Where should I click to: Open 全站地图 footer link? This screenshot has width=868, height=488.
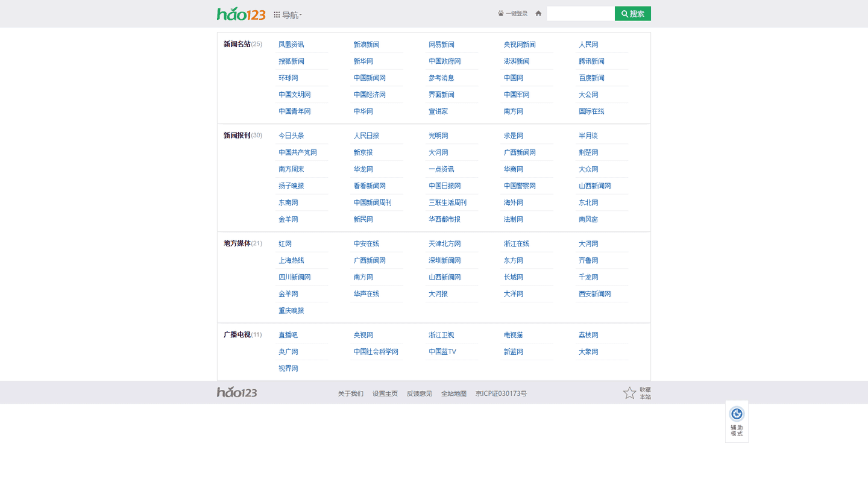tap(454, 393)
